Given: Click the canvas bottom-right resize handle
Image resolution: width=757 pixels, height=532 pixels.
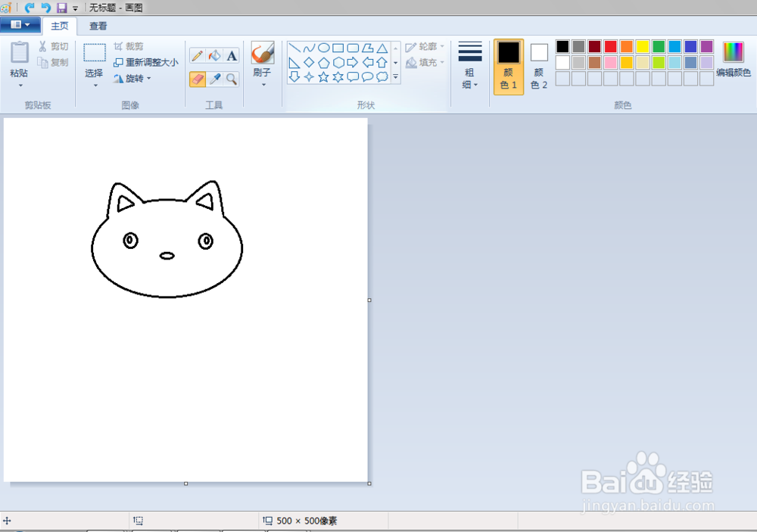Looking at the screenshot, I should [369, 484].
